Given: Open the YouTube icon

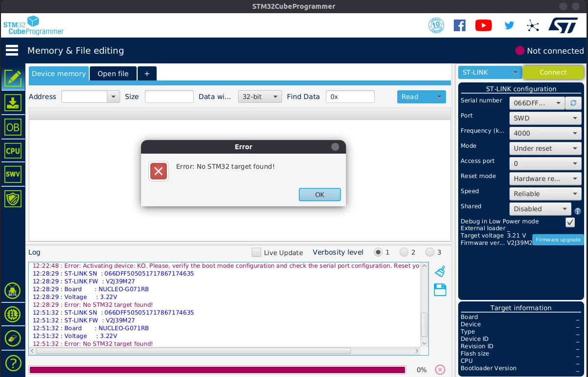Looking at the screenshot, I should [x=484, y=25].
